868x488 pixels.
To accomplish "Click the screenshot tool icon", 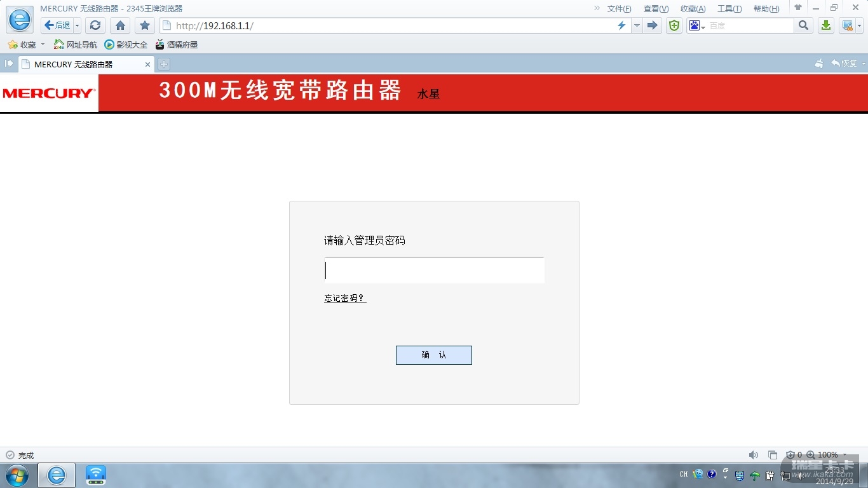I will click(846, 25).
